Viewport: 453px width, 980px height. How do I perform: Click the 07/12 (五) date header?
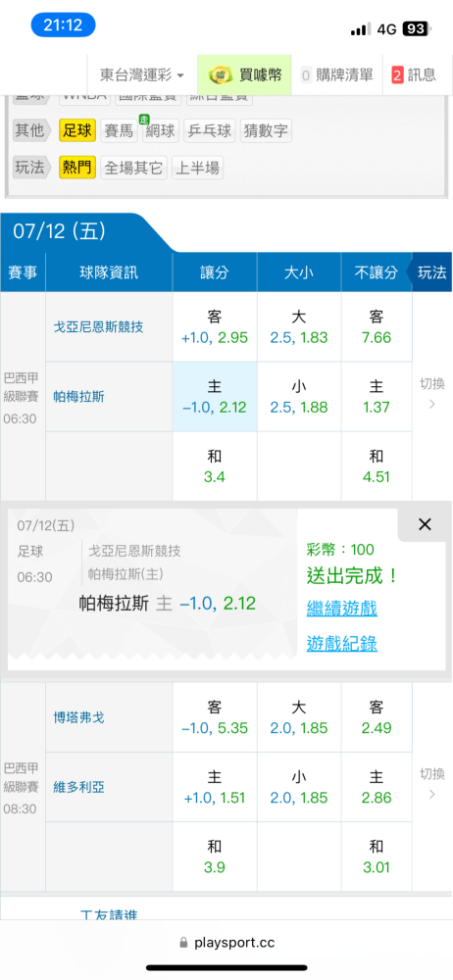pyautogui.click(x=60, y=231)
